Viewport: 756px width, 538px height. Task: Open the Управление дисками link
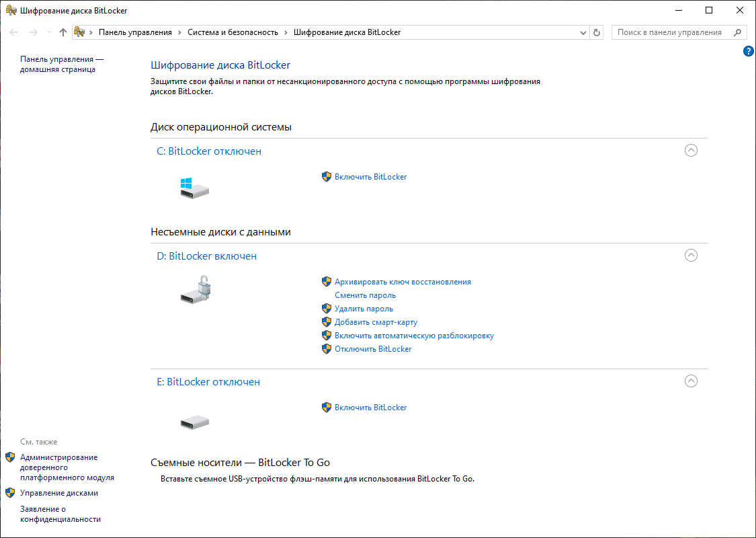point(59,493)
